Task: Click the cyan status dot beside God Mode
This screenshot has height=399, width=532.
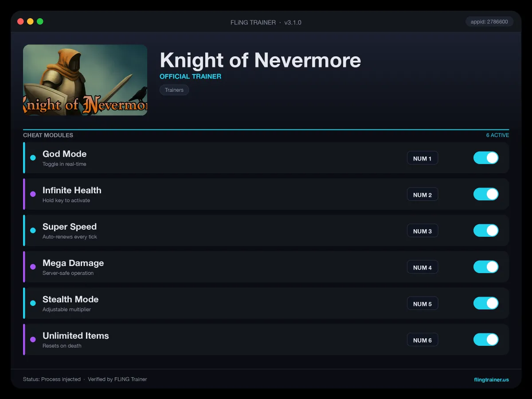Action: pos(33,158)
